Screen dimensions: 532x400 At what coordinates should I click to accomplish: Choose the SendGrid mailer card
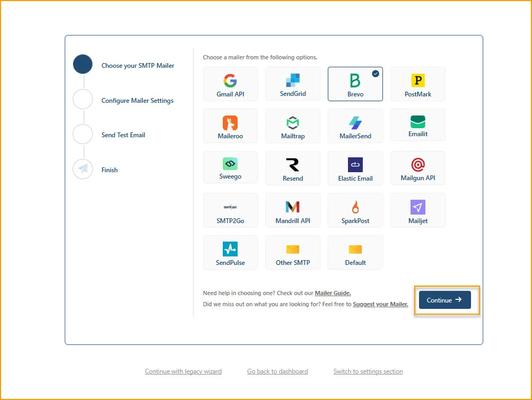(x=292, y=84)
